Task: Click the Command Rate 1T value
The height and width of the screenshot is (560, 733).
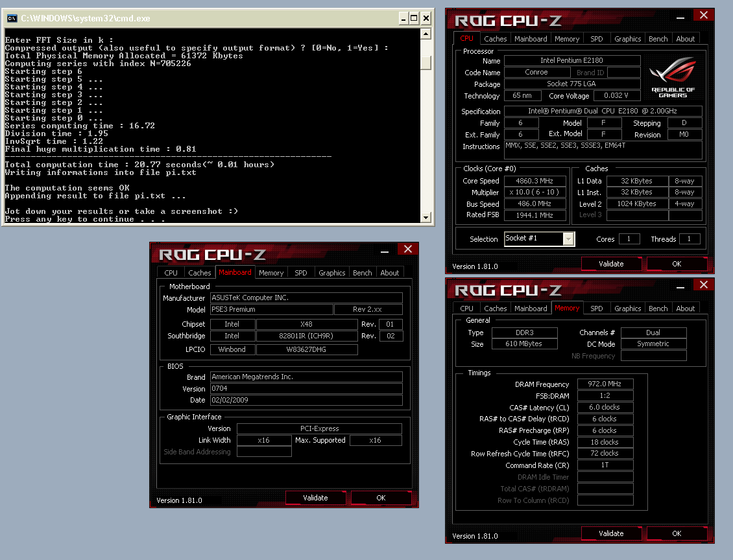Action: [x=605, y=465]
